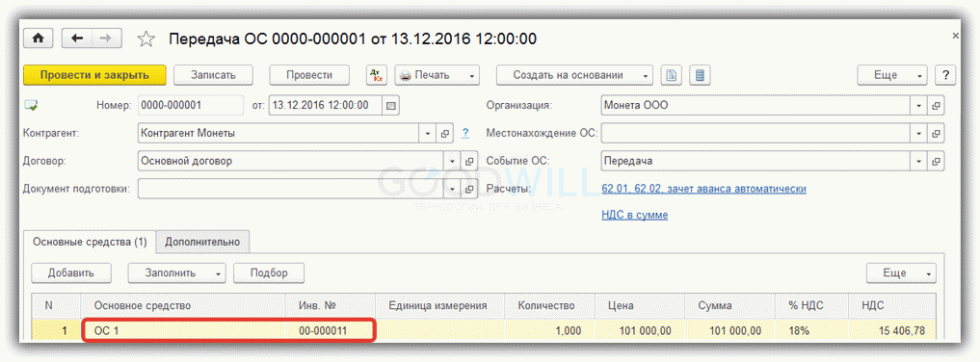Select НДС cell 15 406,78
Image resolution: width=980 pixels, height=362 pixels.
pos(892,330)
